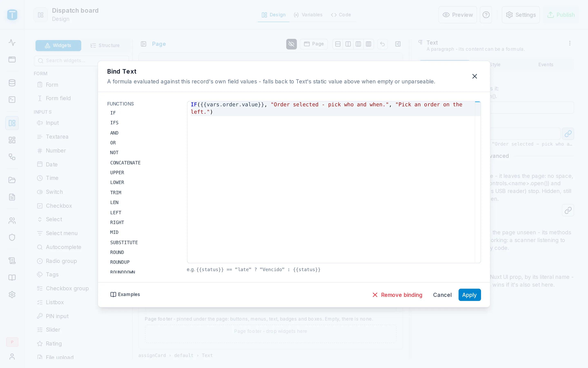Open the Text widget more-options menu
Image resolution: width=588 pixels, height=368 pixels.
coord(570,43)
